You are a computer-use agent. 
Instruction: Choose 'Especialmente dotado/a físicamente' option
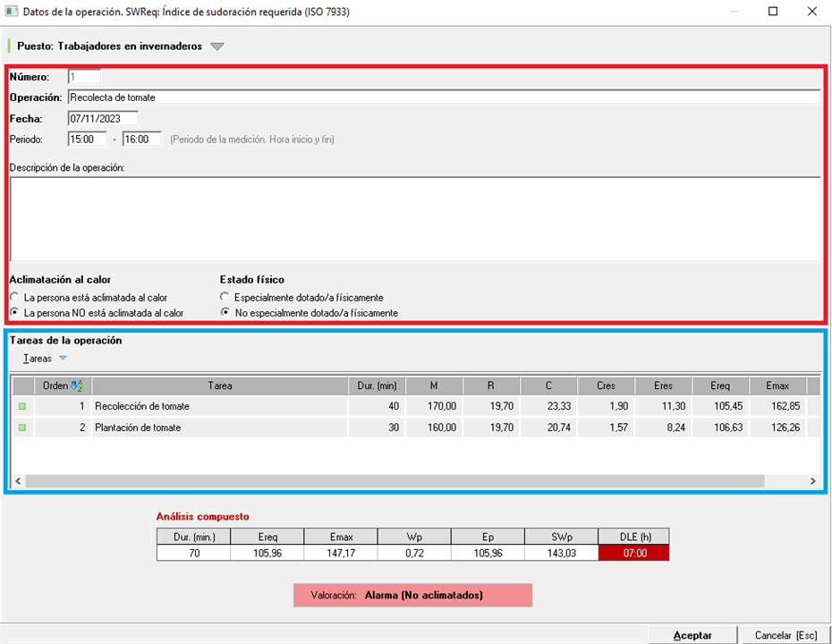coord(225,297)
